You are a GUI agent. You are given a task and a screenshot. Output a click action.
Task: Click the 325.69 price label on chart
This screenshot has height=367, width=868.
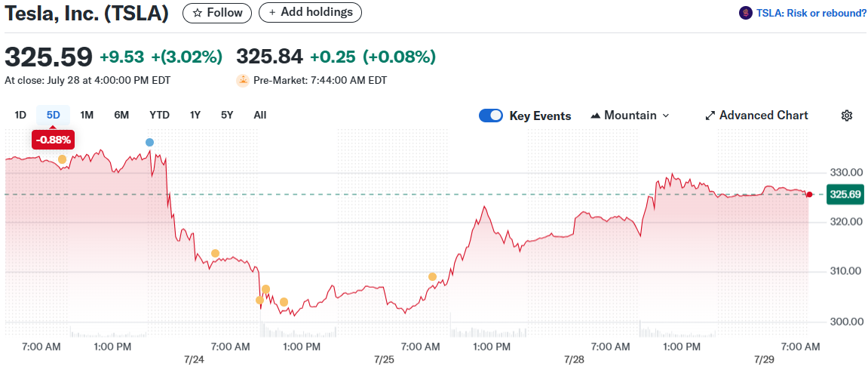(x=845, y=195)
